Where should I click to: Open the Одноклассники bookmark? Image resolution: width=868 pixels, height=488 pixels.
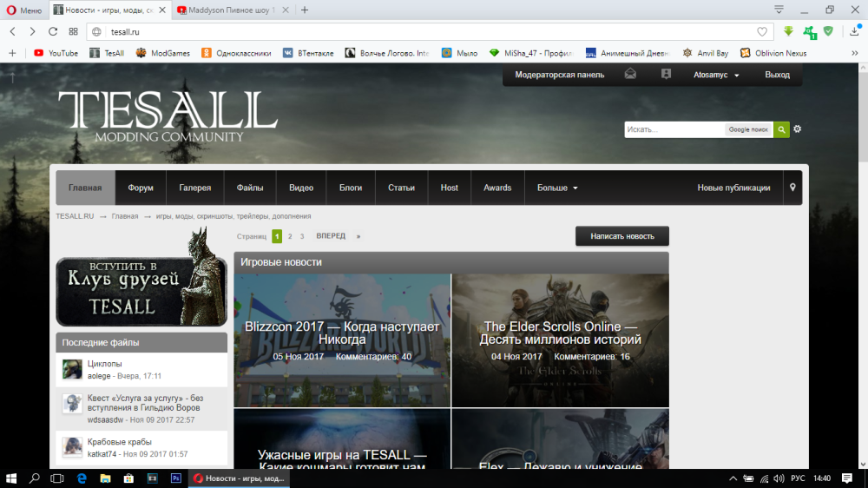pos(236,53)
